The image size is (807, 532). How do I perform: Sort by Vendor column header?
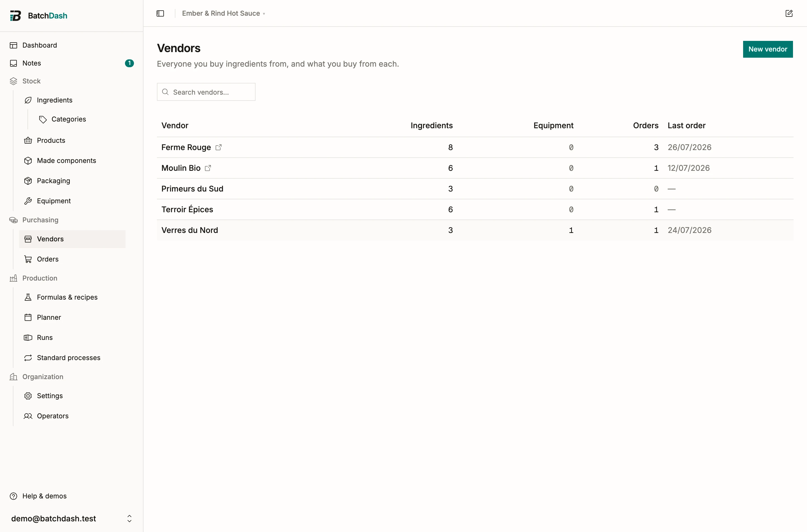pos(175,125)
